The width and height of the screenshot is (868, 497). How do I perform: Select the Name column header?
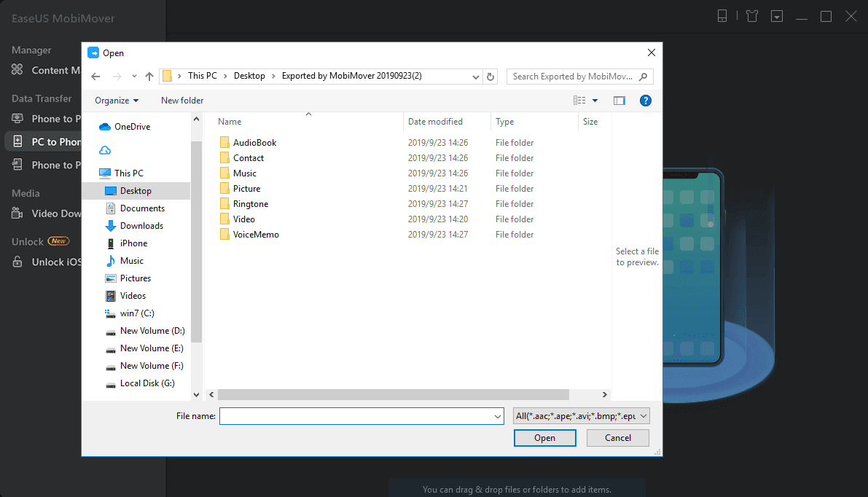point(229,121)
